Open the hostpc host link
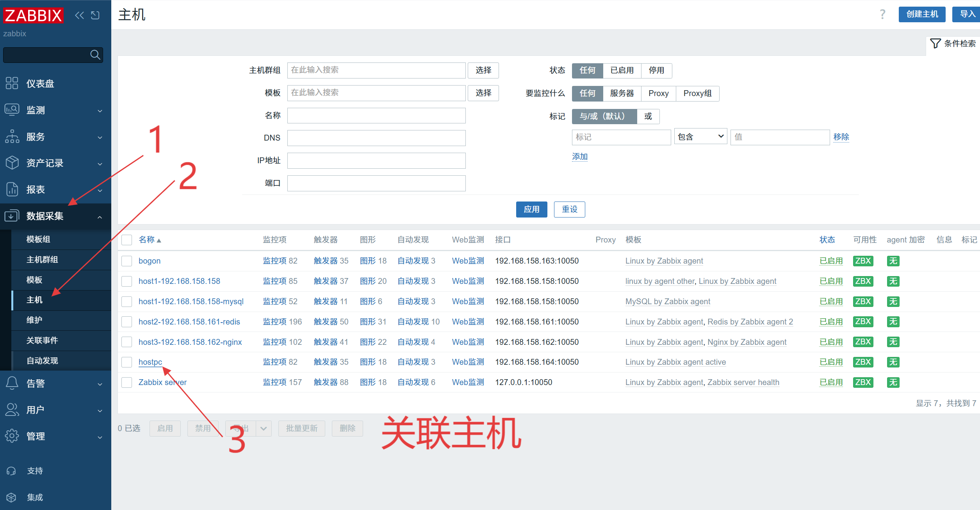The width and height of the screenshot is (980, 510). pos(150,362)
